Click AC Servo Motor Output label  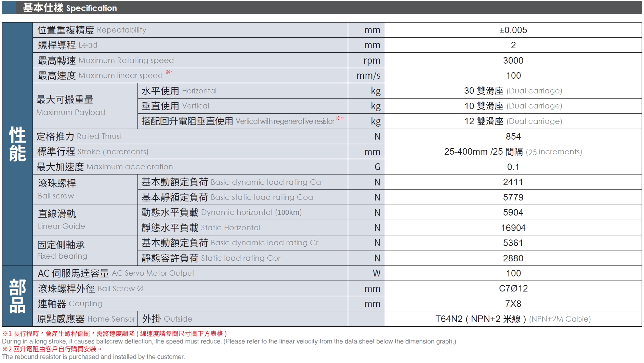tap(116, 273)
